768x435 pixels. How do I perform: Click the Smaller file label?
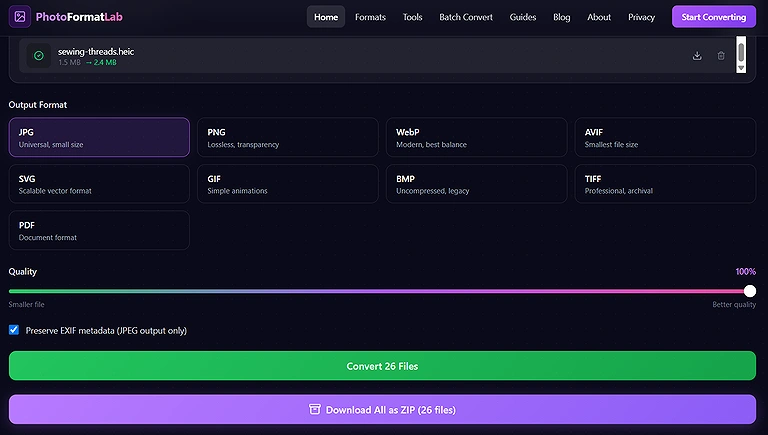tap(26, 305)
